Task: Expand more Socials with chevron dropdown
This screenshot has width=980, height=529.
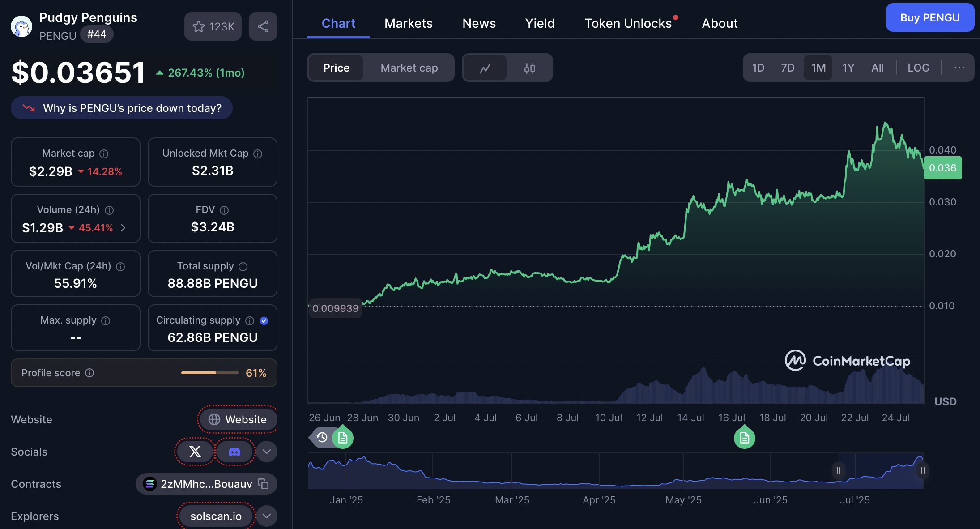Action: point(267,452)
